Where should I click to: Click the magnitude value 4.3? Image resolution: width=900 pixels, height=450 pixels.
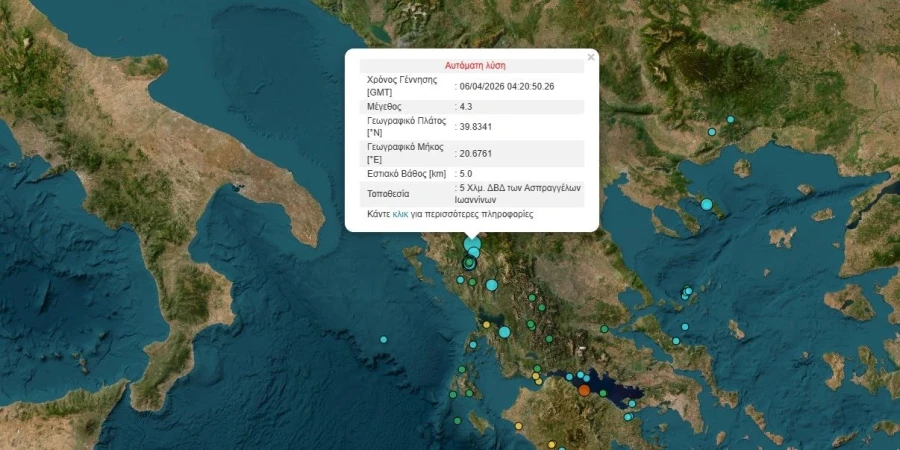coord(467,106)
